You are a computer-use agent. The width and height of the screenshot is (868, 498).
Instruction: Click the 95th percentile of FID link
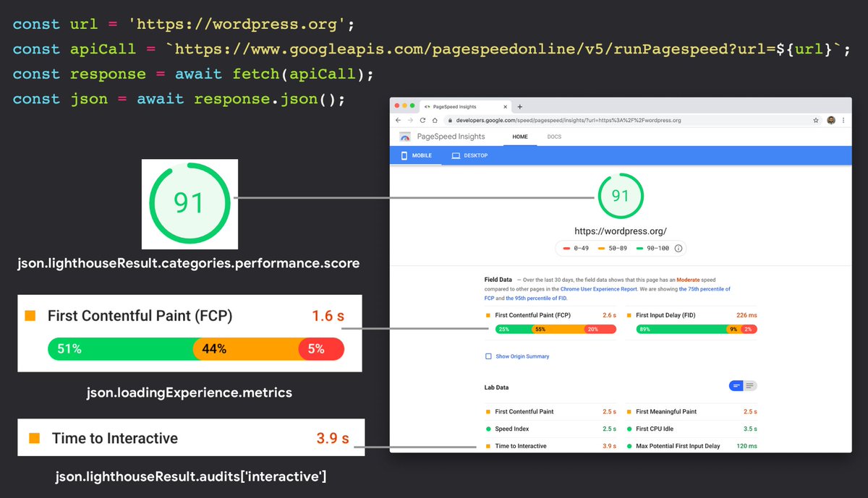point(537,298)
